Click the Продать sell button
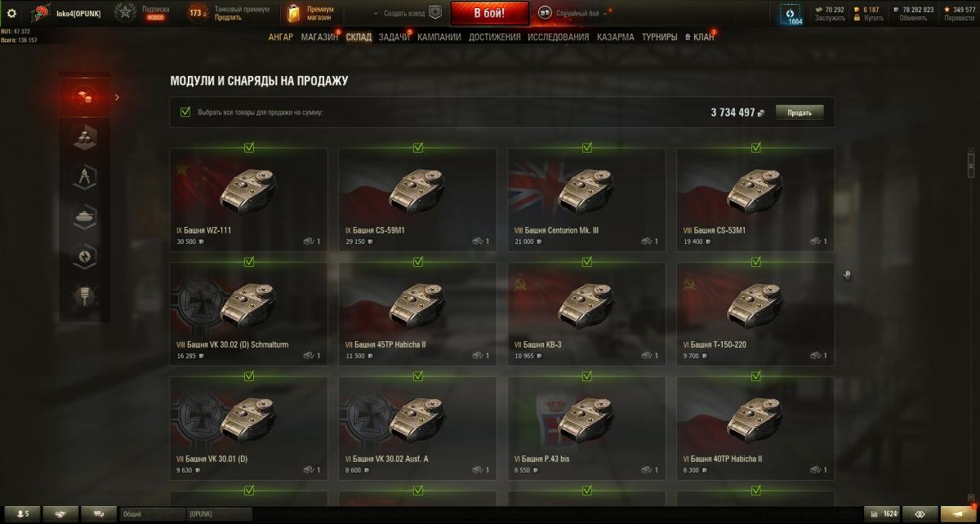Viewport: 980px width, 524px height. (800, 113)
